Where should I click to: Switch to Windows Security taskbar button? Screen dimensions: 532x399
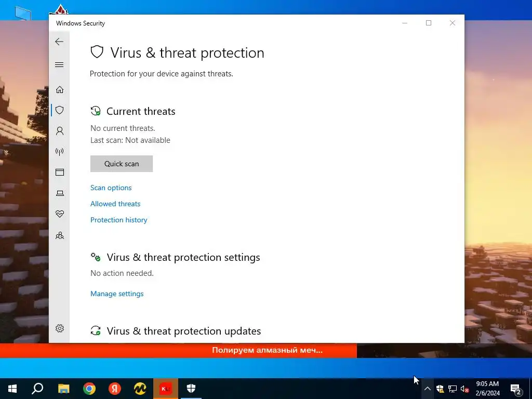pyautogui.click(x=191, y=389)
